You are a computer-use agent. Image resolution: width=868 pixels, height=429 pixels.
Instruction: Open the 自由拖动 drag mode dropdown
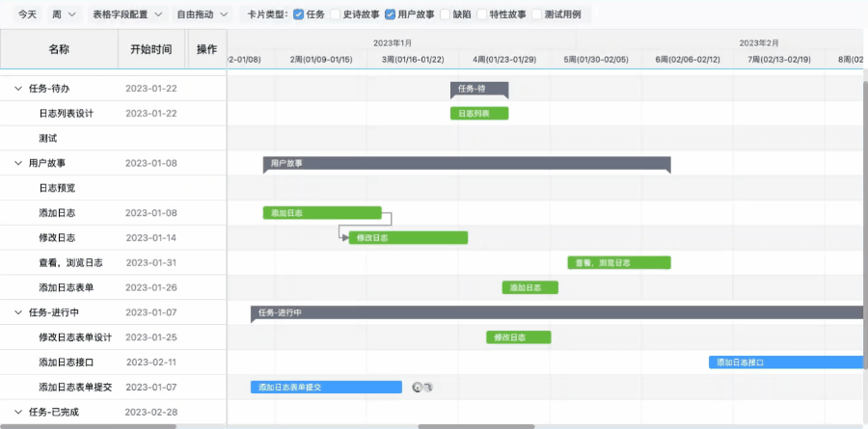coord(203,14)
